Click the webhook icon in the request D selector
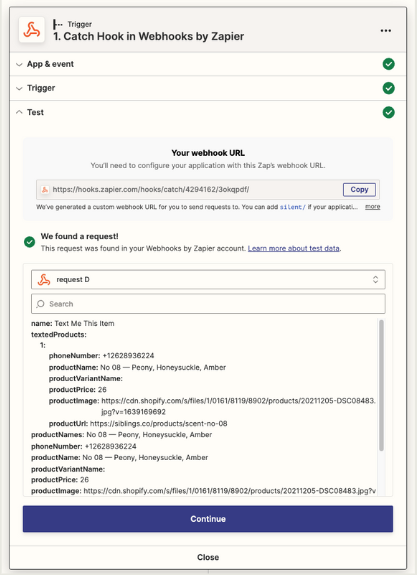Image resolution: width=417 pixels, height=575 pixels. tap(44, 280)
